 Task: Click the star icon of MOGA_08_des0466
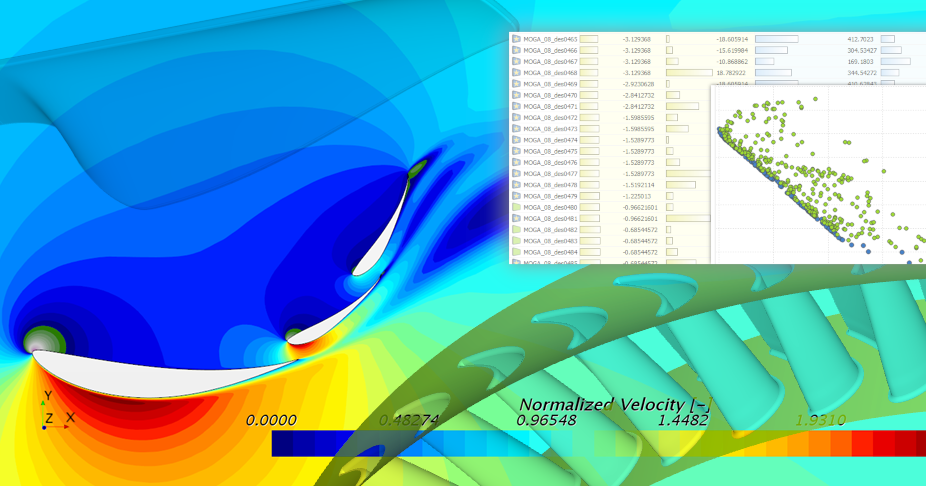pos(516,50)
